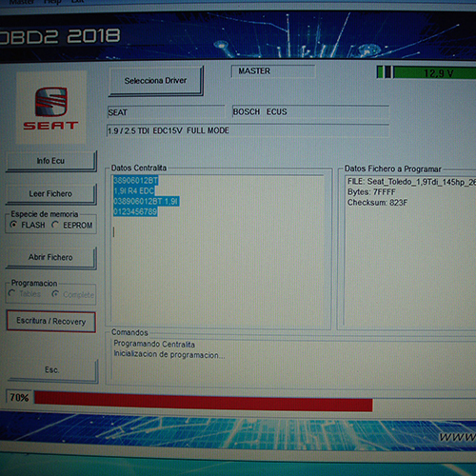The width and height of the screenshot is (476, 476).
Task: Choose Tables programming option
Action: (25, 293)
